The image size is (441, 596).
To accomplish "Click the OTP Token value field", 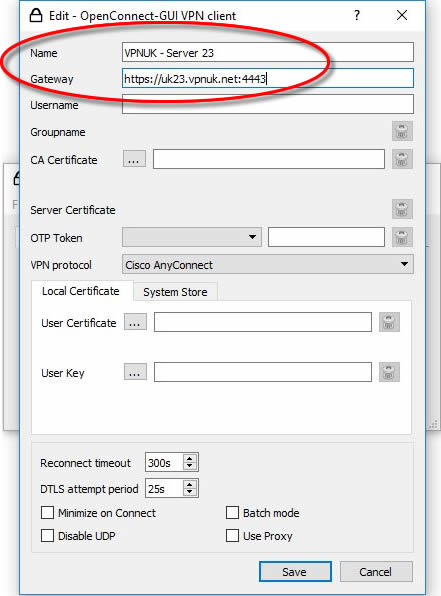I will tap(326, 237).
